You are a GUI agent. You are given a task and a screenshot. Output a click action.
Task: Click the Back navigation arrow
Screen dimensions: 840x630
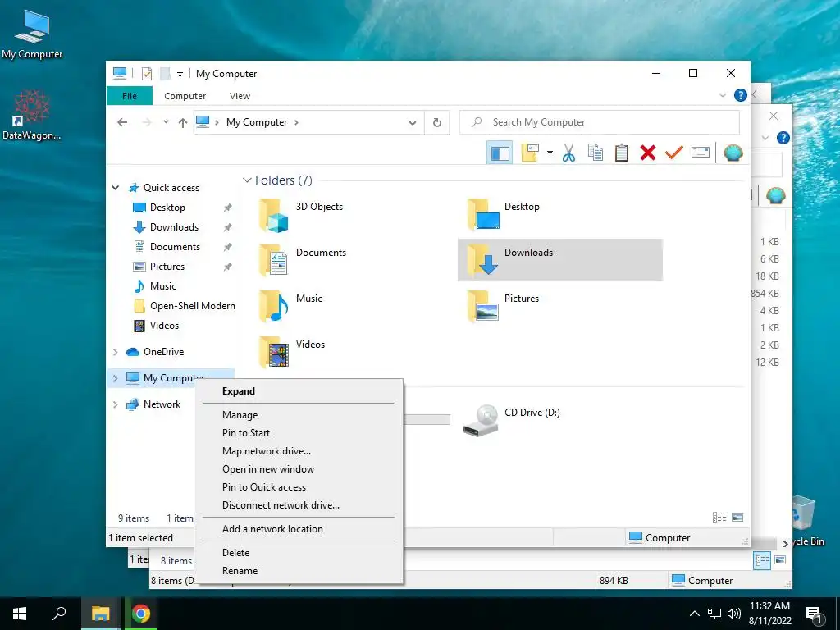(122, 122)
